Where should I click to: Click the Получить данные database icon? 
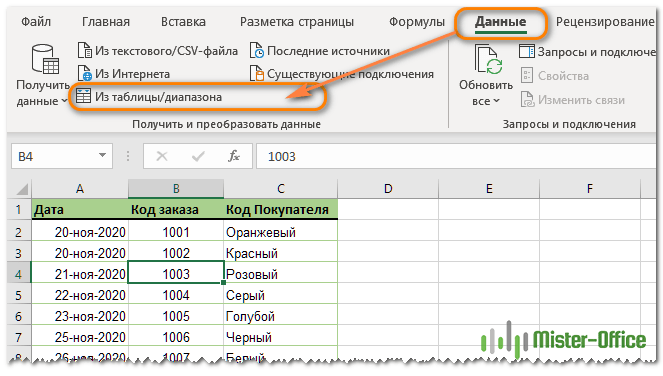point(45,59)
